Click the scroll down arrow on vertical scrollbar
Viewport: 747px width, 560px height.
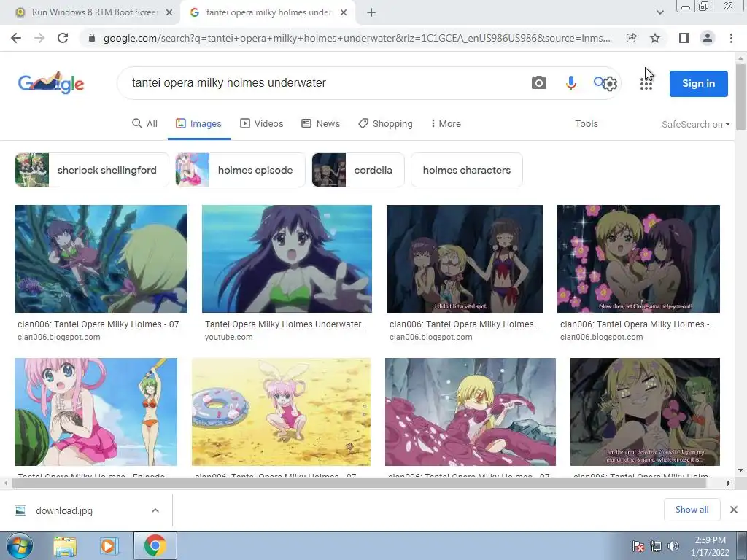pyautogui.click(x=741, y=470)
